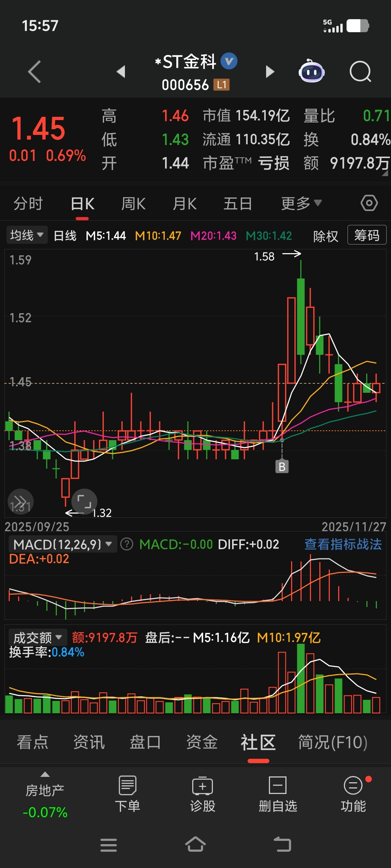Tap the back arrow icon
Image resolution: width=391 pixels, height=868 pixels.
pos(34,72)
